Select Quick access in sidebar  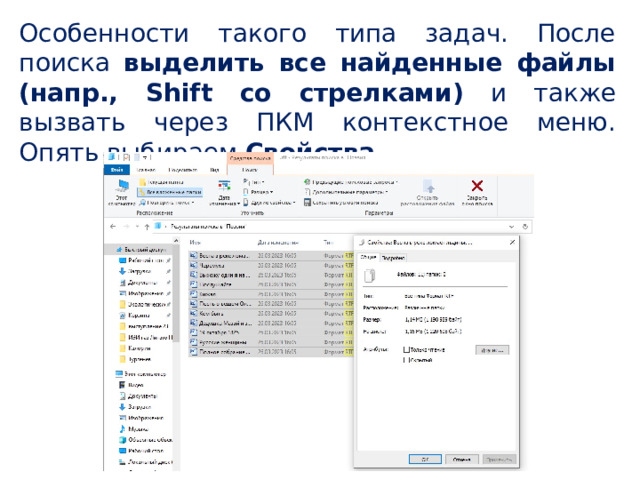[x=141, y=249]
